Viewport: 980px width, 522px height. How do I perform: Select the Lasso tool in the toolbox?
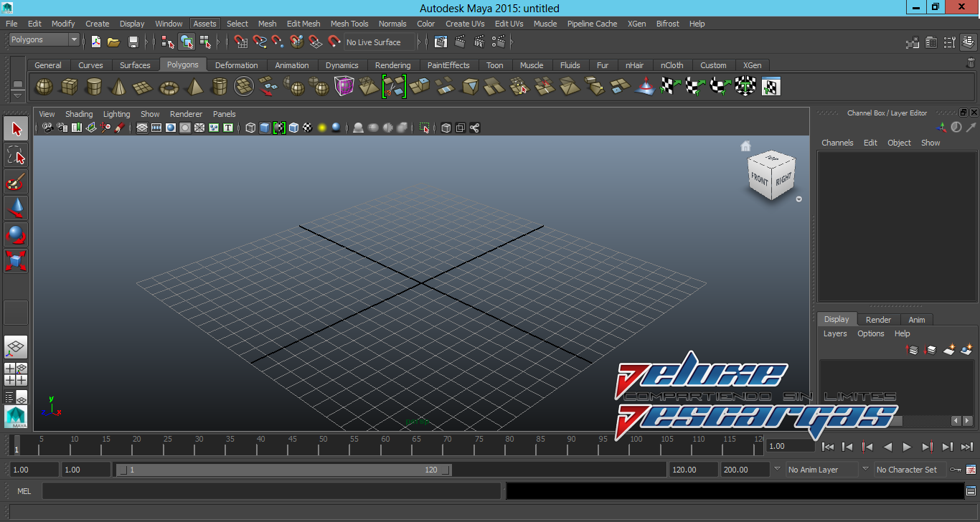point(16,156)
